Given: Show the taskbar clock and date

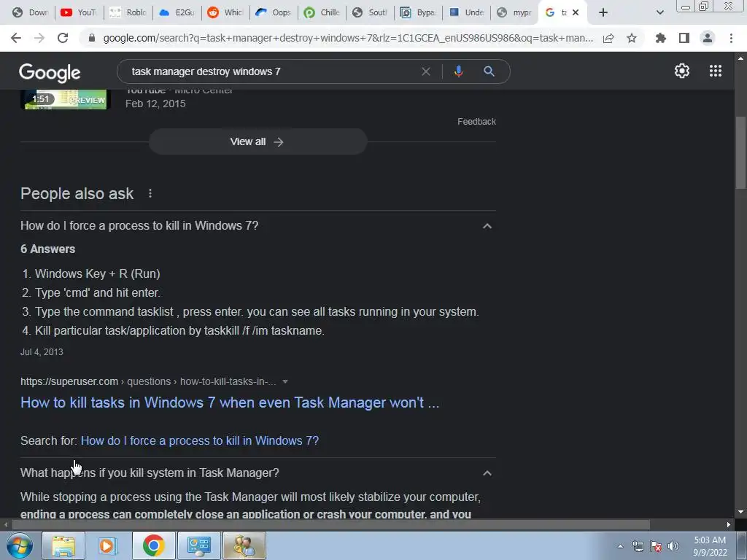Looking at the screenshot, I should point(710,546).
